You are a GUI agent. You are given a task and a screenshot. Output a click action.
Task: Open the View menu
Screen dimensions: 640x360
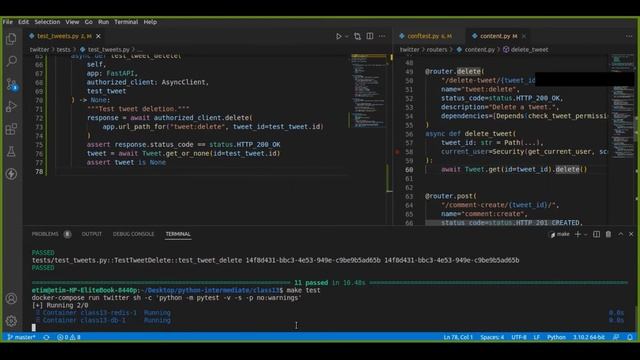72,22
